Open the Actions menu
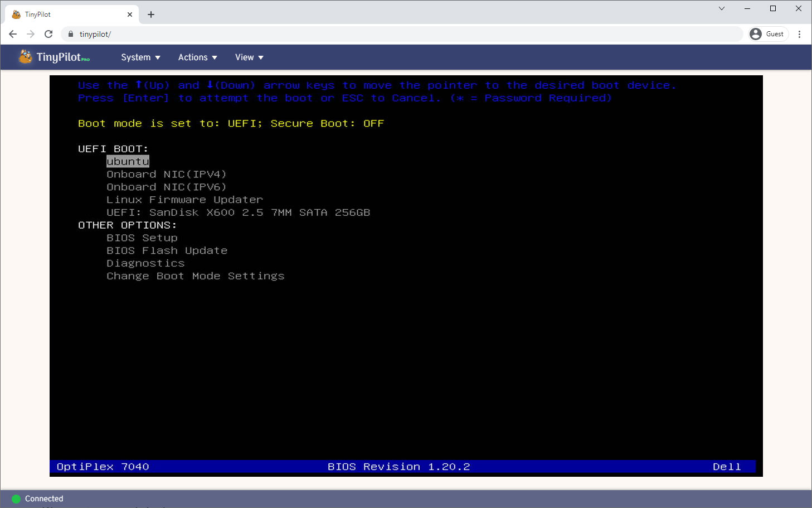Image resolution: width=812 pixels, height=508 pixels. [197, 57]
